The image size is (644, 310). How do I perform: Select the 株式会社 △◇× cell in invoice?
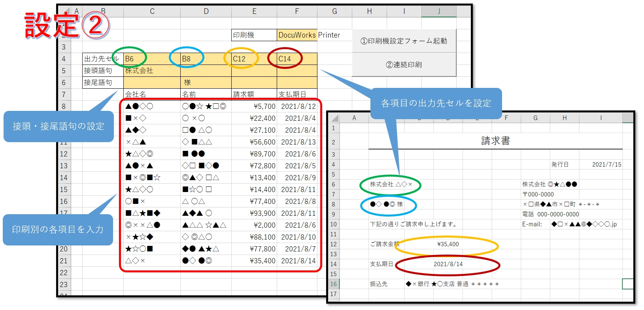click(x=391, y=184)
